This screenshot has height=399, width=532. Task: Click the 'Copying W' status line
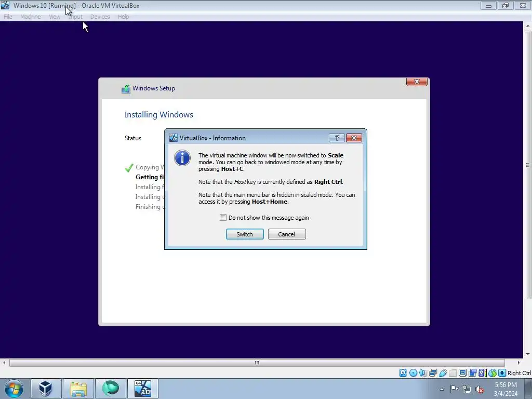[150, 167]
